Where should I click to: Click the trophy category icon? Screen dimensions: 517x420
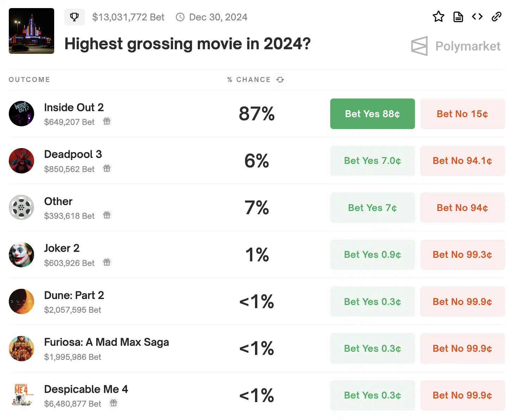(x=75, y=17)
